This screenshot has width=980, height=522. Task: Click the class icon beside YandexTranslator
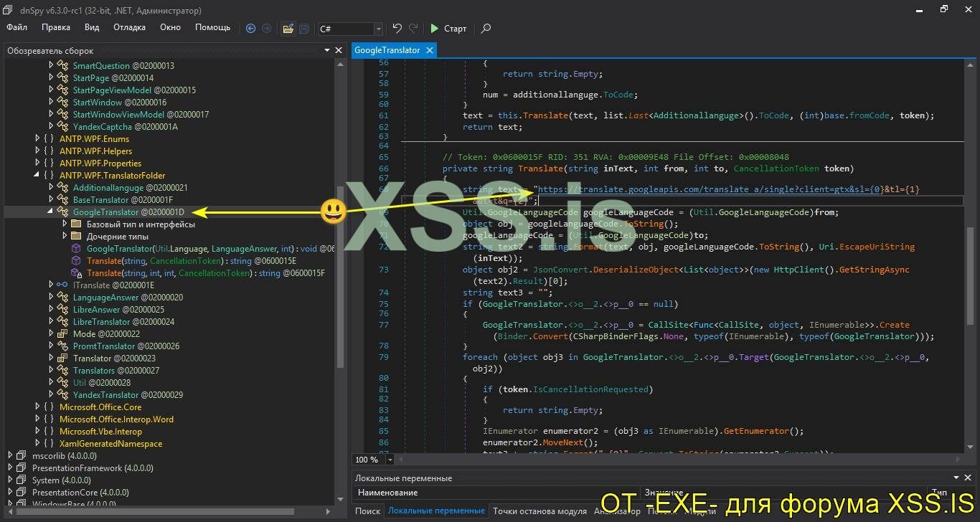pyautogui.click(x=62, y=394)
